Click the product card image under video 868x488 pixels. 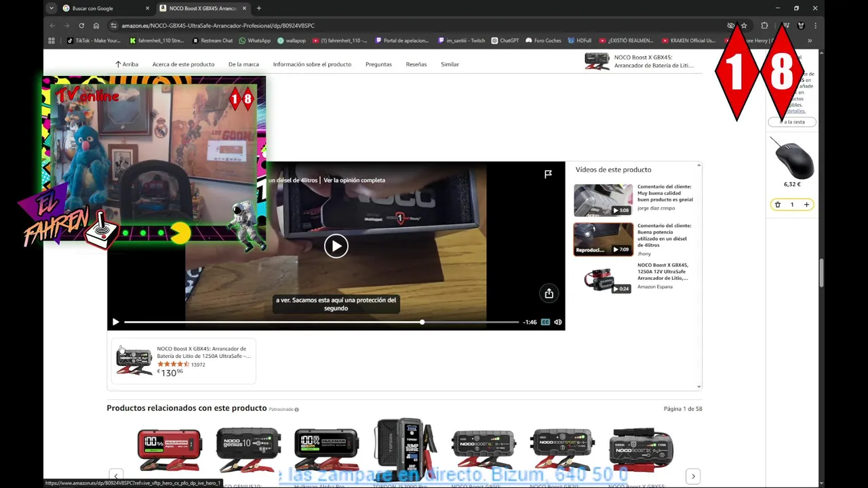point(134,361)
